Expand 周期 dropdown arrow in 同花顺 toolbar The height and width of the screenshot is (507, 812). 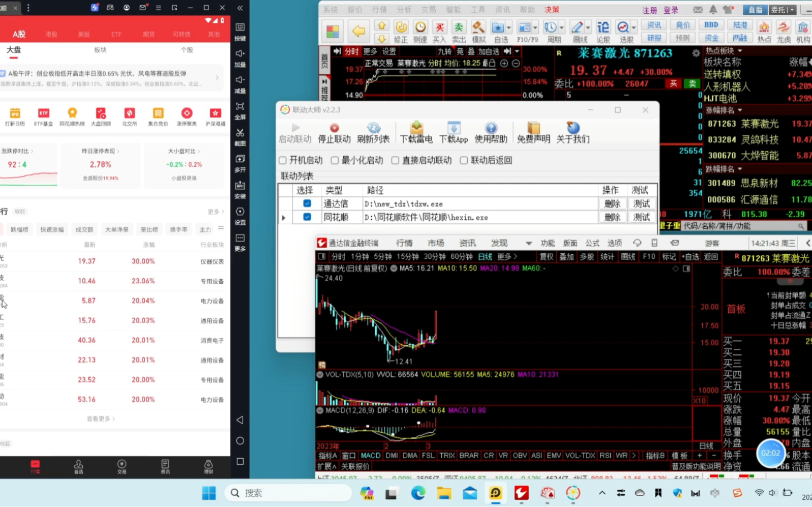coord(561,27)
